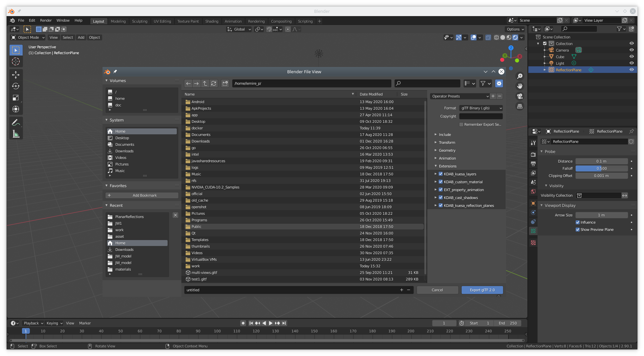Switch to the Shading workspace tab
Viewport: 644px width, 356px height.
coord(212,21)
